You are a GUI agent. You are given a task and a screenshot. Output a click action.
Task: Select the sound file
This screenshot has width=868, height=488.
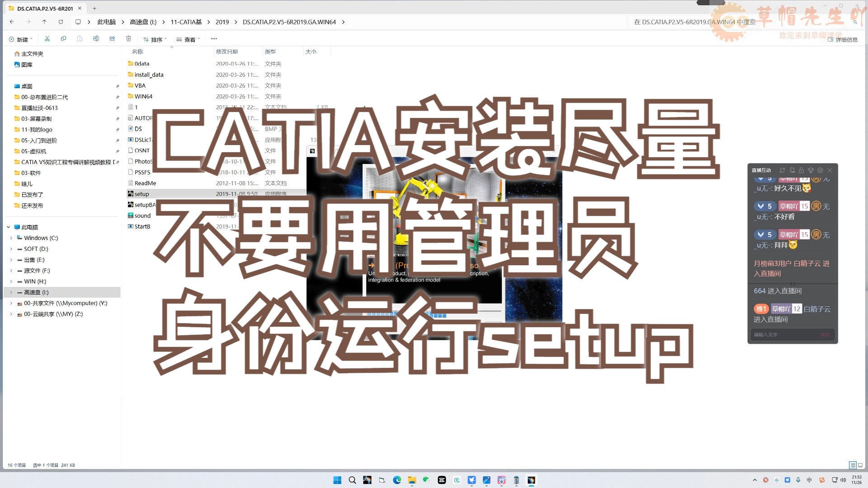tap(142, 216)
